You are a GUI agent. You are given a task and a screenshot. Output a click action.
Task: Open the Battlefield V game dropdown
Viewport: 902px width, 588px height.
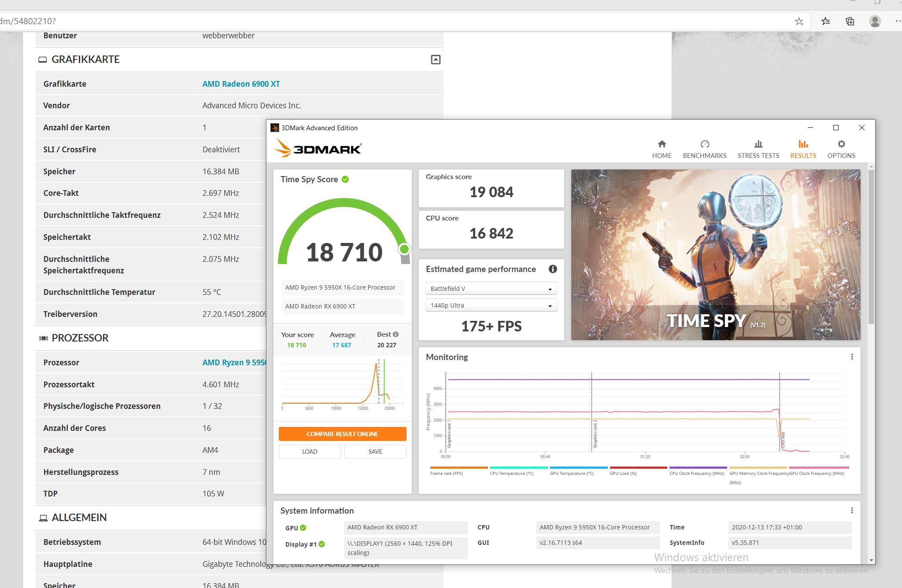(491, 289)
